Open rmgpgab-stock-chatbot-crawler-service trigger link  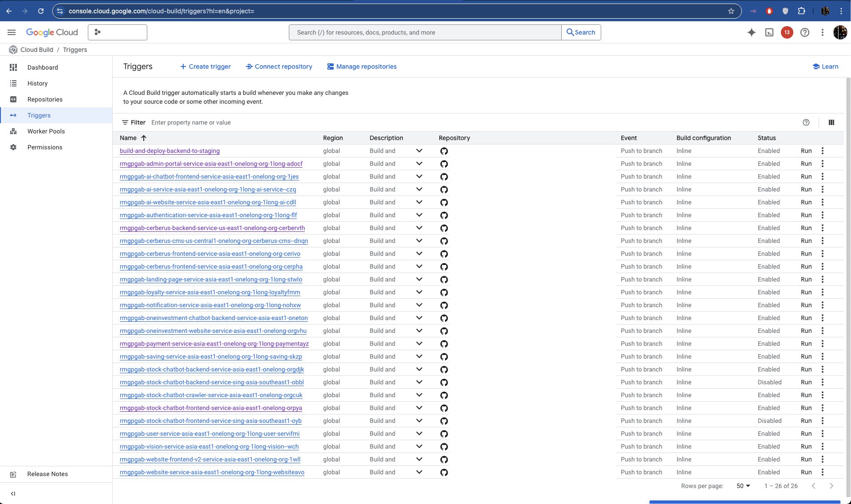coord(211,395)
